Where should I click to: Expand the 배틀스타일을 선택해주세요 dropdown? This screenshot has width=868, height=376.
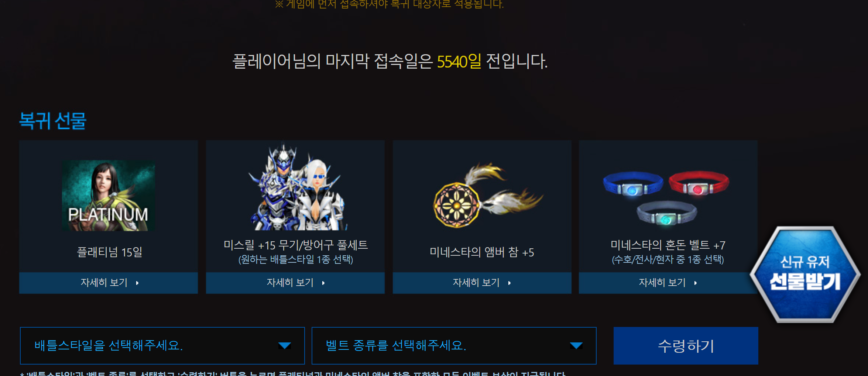(162, 346)
